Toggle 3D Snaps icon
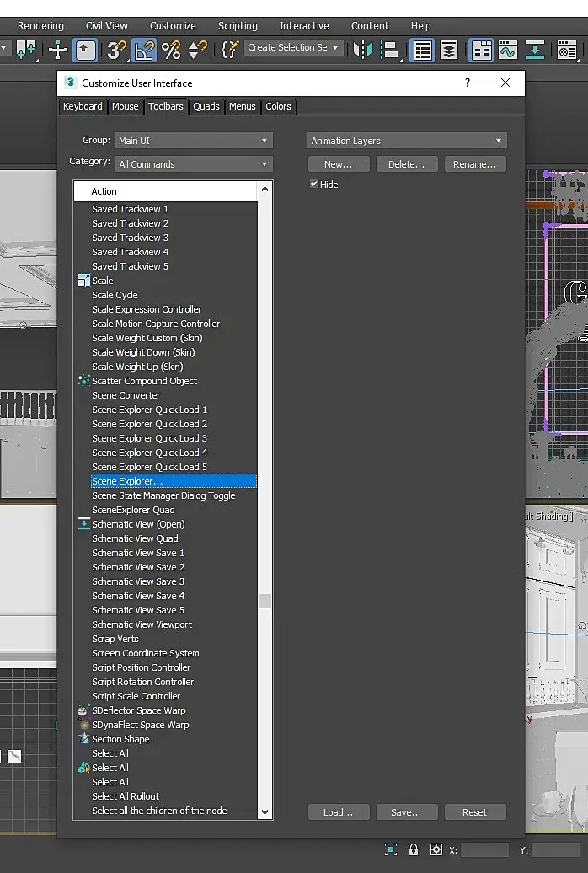This screenshot has width=588, height=873. [116, 50]
